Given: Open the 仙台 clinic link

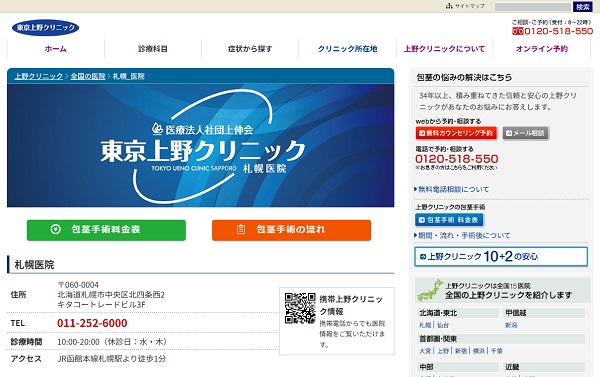Looking at the screenshot, I should click(443, 325).
